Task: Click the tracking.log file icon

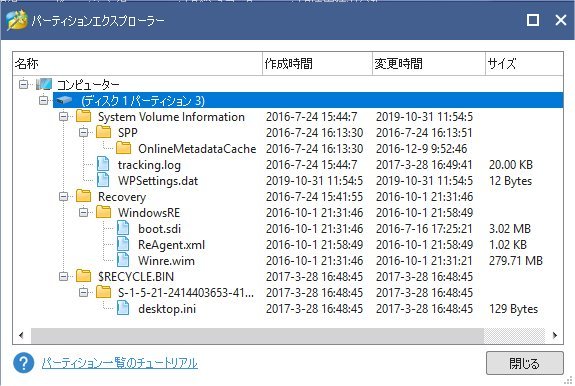Action: coord(103,164)
